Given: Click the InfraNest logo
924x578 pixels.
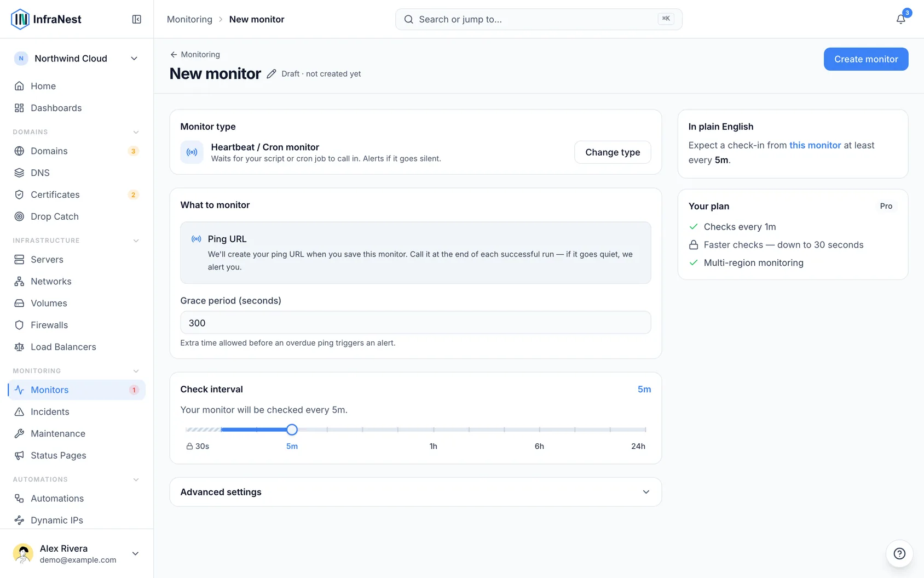Looking at the screenshot, I should click(x=46, y=19).
